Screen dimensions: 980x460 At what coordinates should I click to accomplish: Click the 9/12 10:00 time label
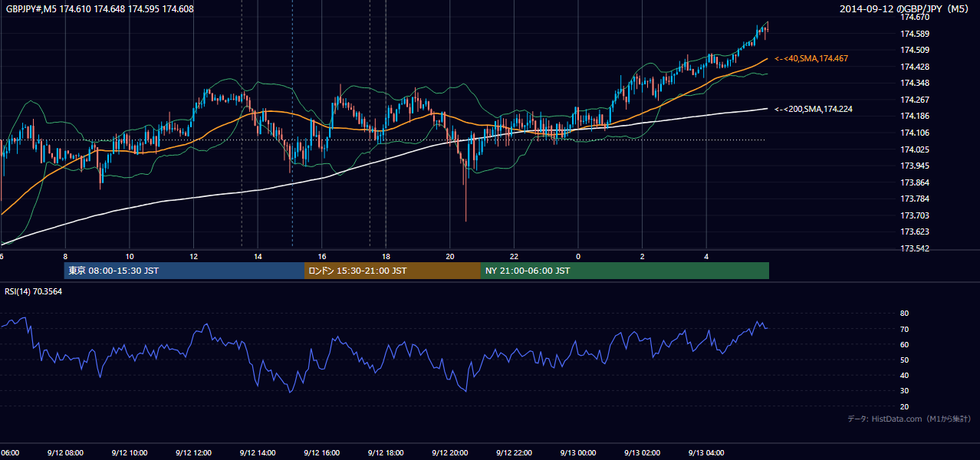(129, 453)
